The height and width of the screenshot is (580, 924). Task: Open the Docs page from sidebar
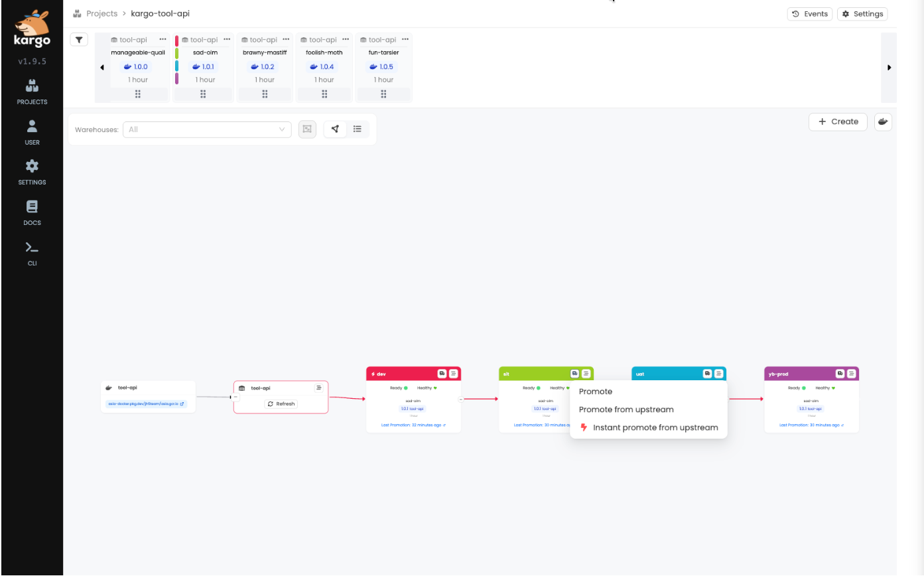32,213
